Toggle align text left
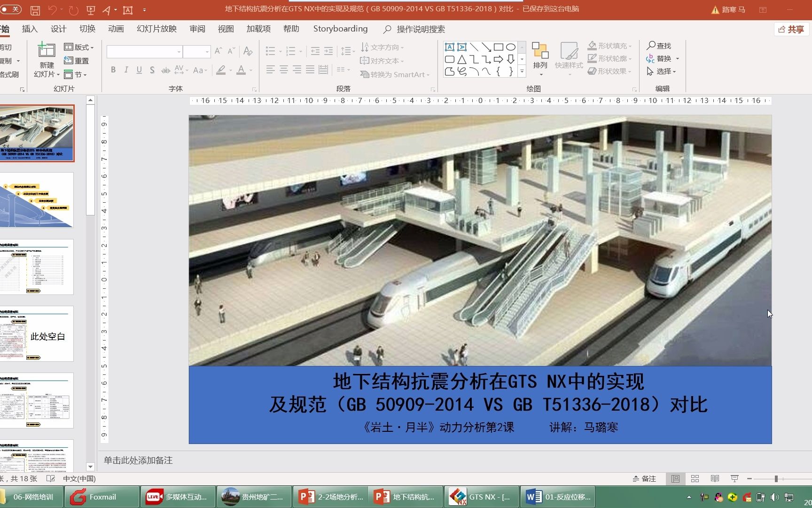Viewport: 812px width, 508px height. tap(270, 70)
